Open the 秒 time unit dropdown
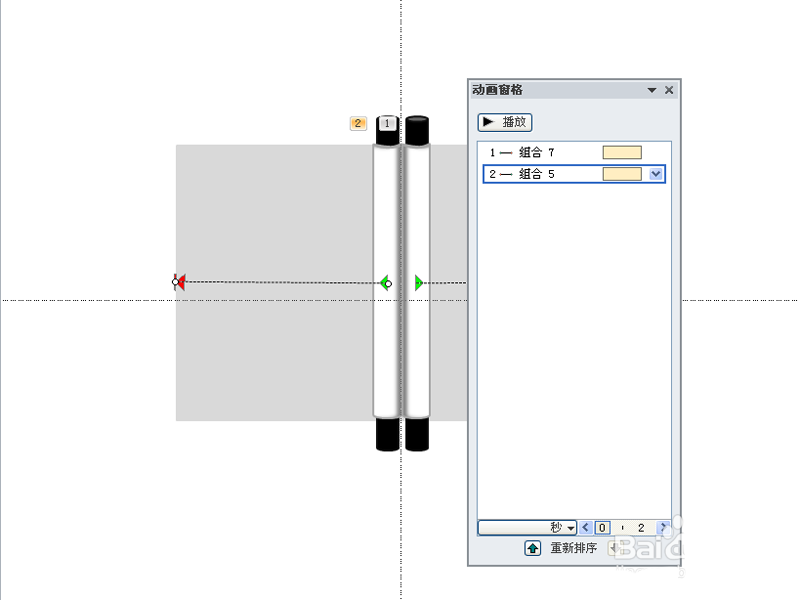 (x=527, y=527)
